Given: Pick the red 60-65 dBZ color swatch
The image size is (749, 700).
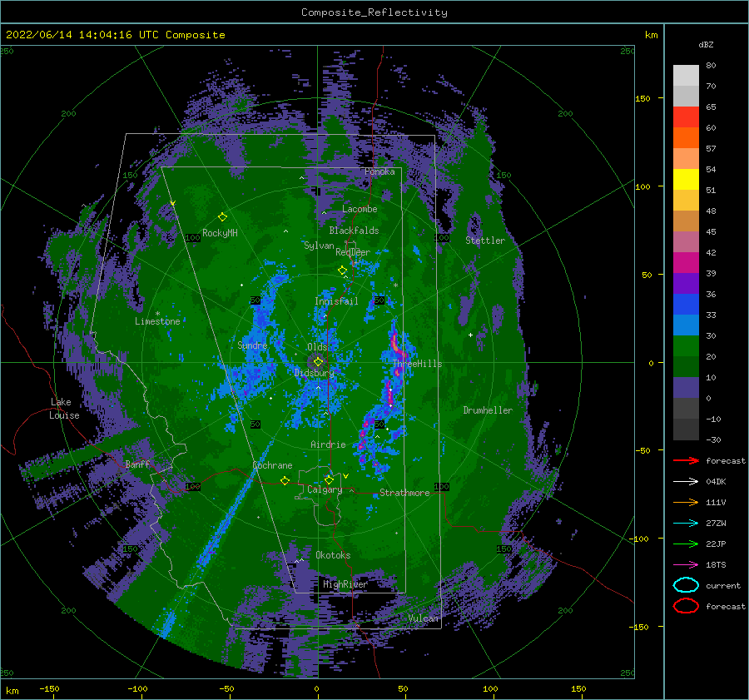Looking at the screenshot, I should 686,117.
